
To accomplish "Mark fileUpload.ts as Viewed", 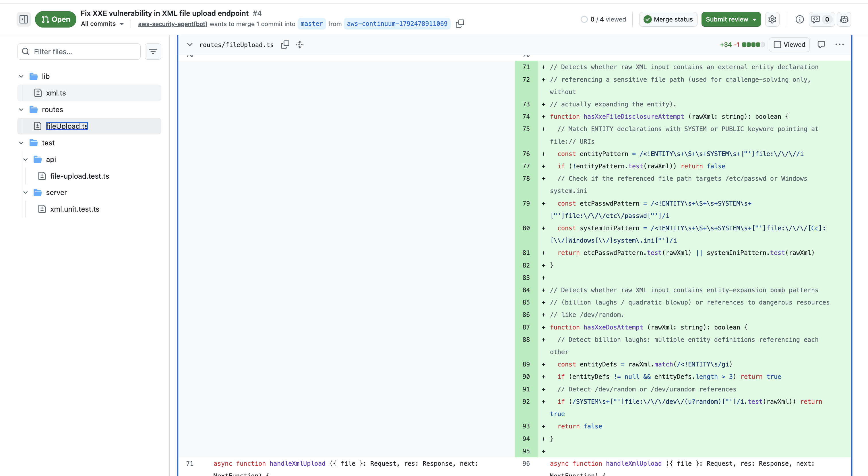I will pos(789,44).
